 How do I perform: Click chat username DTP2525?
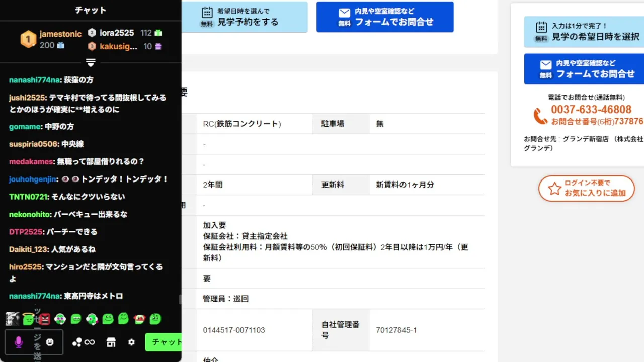point(26,232)
